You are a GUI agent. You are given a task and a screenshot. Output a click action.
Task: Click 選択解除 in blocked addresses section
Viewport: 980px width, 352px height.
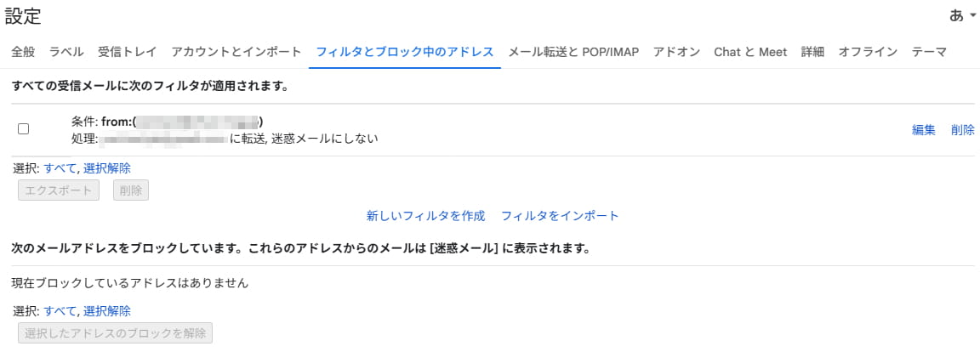[x=107, y=311]
